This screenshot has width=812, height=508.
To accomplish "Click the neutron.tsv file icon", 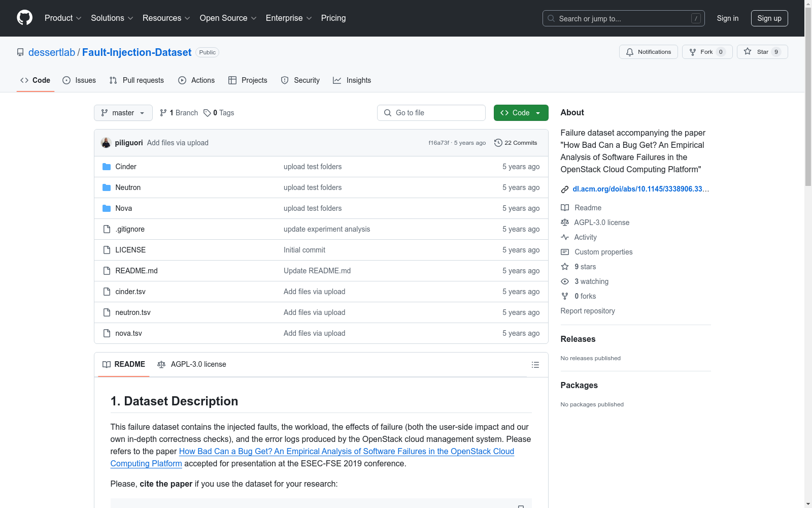I will coord(107,312).
